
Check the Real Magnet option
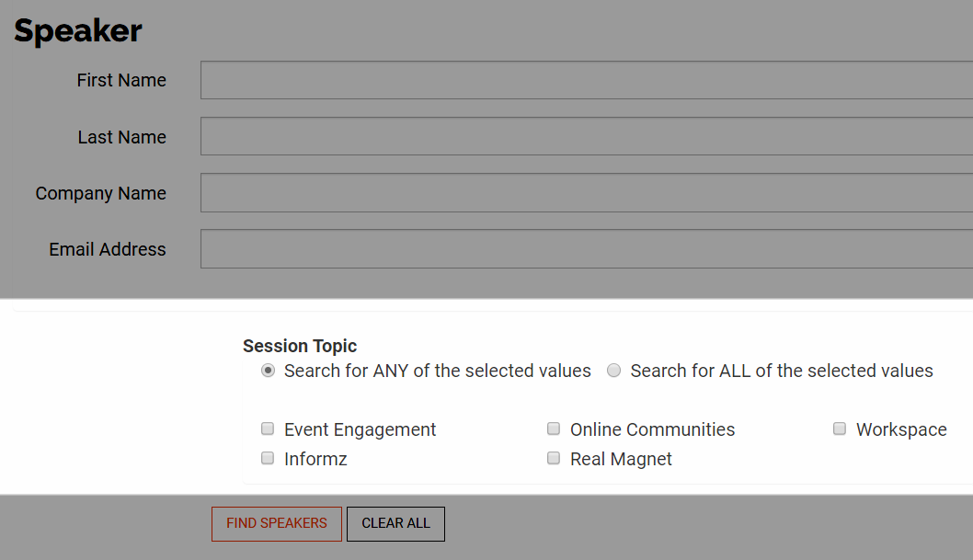tap(554, 458)
